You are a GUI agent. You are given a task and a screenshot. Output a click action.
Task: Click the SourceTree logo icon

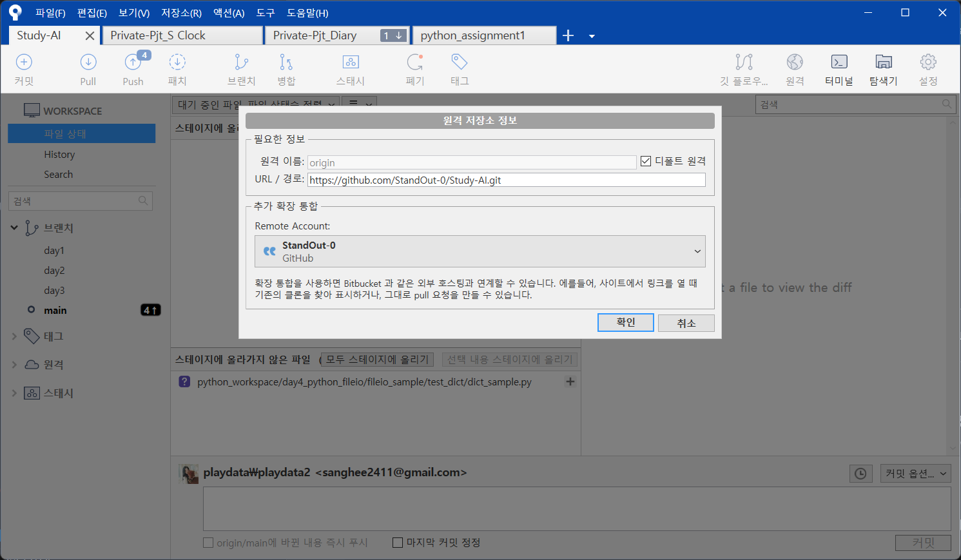15,12
